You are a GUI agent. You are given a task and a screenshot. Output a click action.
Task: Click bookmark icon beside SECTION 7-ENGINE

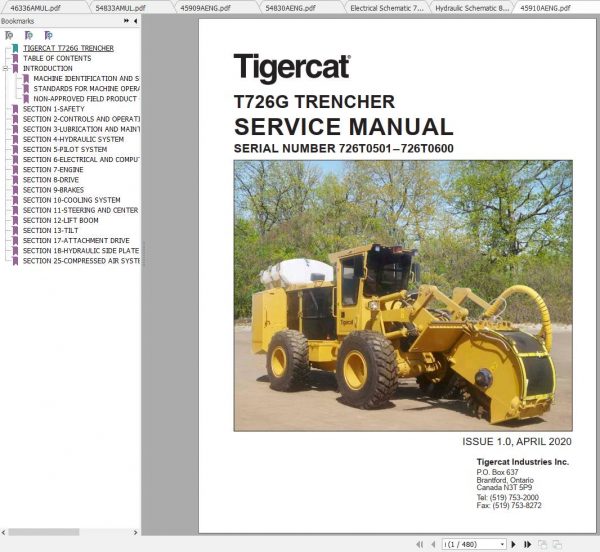point(15,170)
